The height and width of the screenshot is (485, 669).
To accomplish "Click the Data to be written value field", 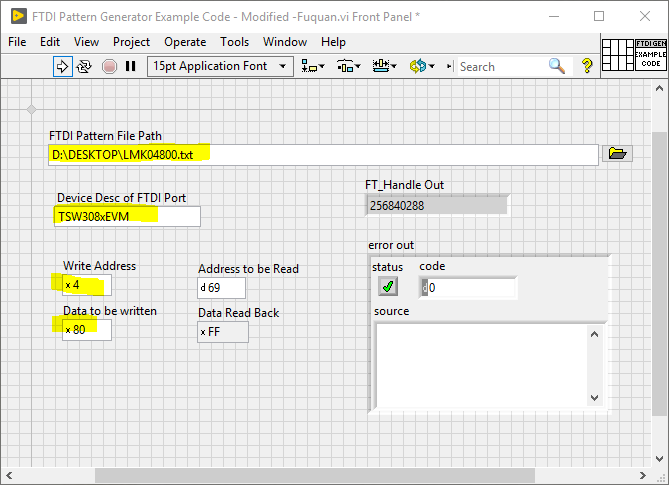I will [x=87, y=330].
